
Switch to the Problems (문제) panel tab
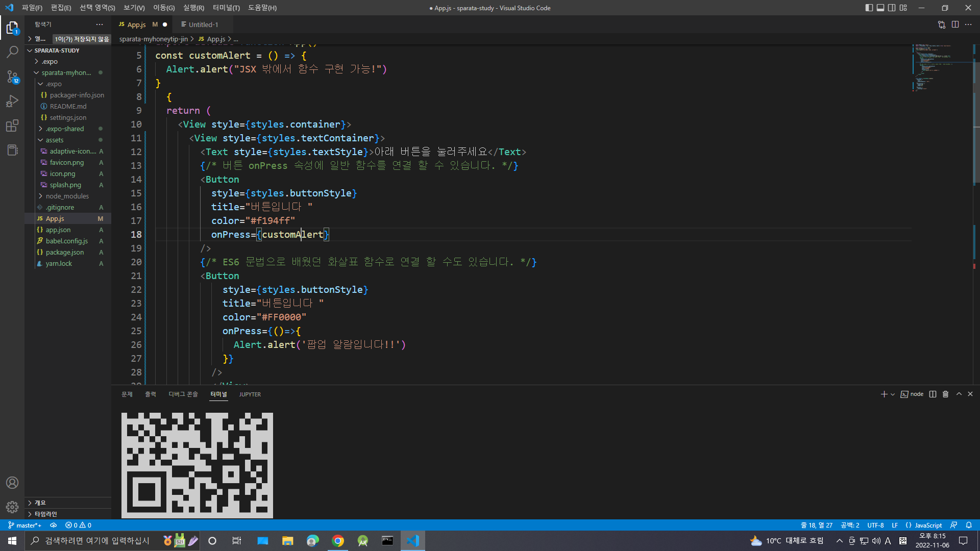point(127,394)
